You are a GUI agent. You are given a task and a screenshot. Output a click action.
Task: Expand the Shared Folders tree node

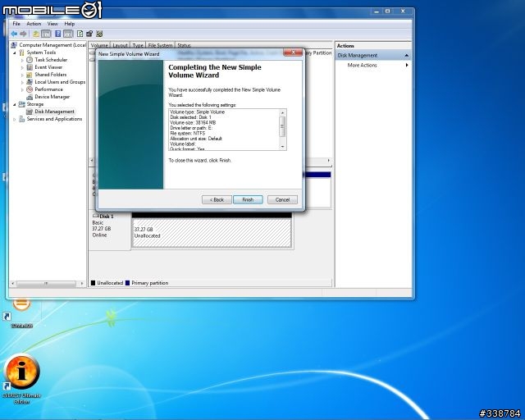(22, 75)
